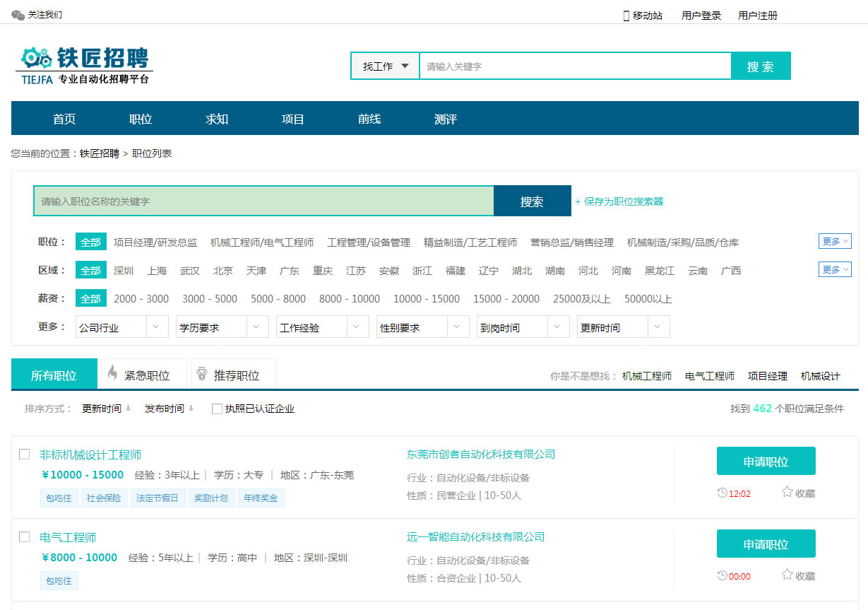This screenshot has width=868, height=610.
Task: Click the 更新时间 sort arrow
Action: (x=128, y=409)
